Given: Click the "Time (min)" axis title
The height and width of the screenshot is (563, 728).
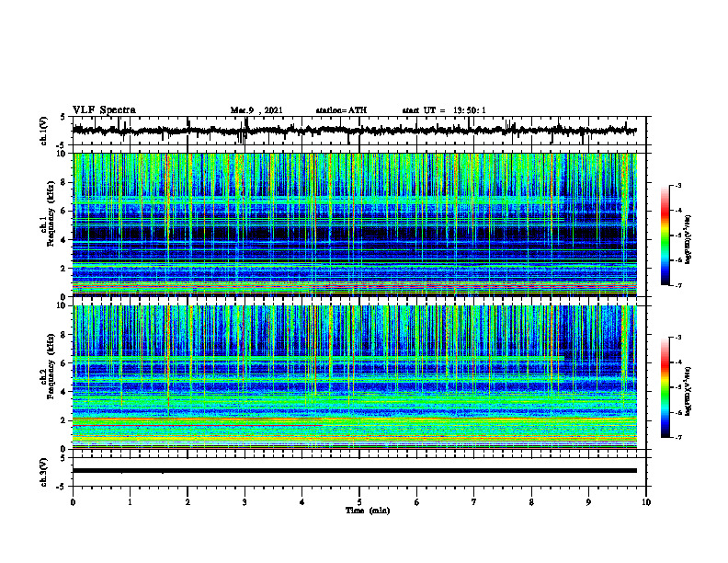Looking at the screenshot, I should point(368,511).
